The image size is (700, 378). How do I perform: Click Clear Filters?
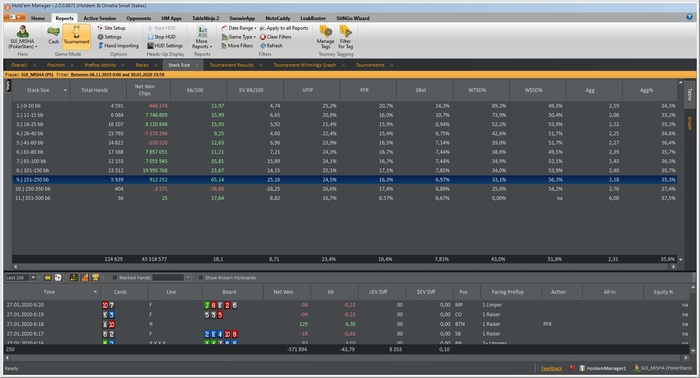275,37
